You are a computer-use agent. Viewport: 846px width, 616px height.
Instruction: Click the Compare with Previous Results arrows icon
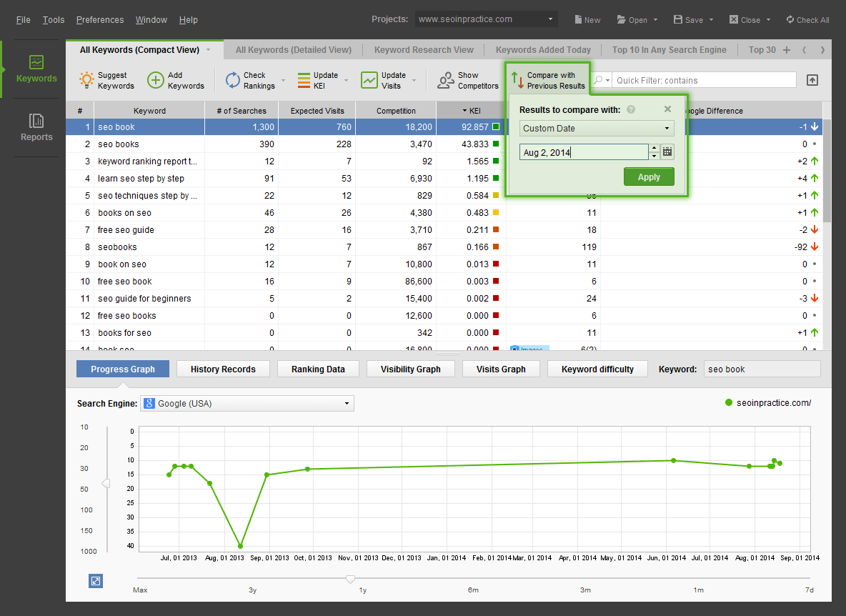(517, 80)
